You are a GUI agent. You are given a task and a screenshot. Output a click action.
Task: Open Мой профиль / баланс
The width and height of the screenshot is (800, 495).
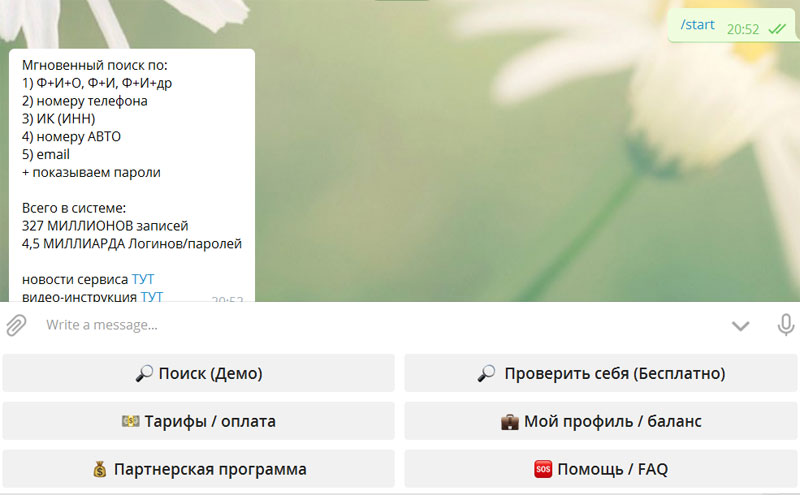point(601,421)
